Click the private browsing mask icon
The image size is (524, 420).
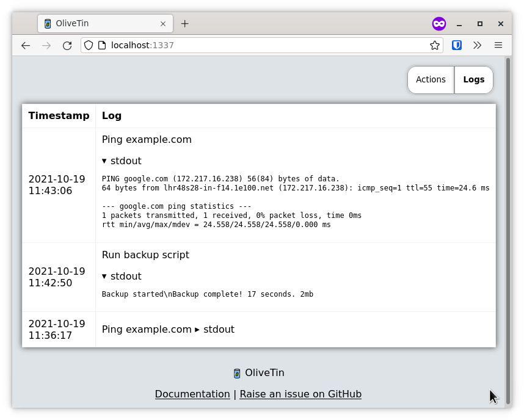[438, 24]
